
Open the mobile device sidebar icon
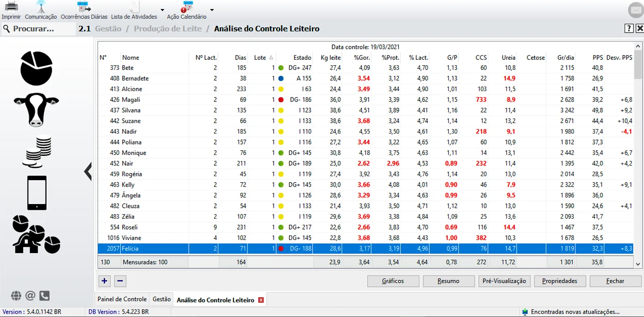coord(37,193)
